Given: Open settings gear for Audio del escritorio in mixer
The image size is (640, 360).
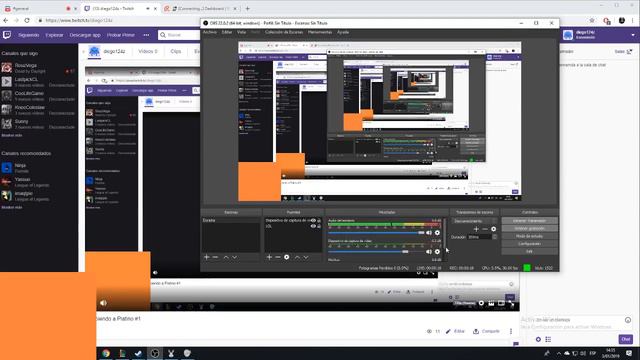Looking at the screenshot, I should pyautogui.click(x=437, y=233).
